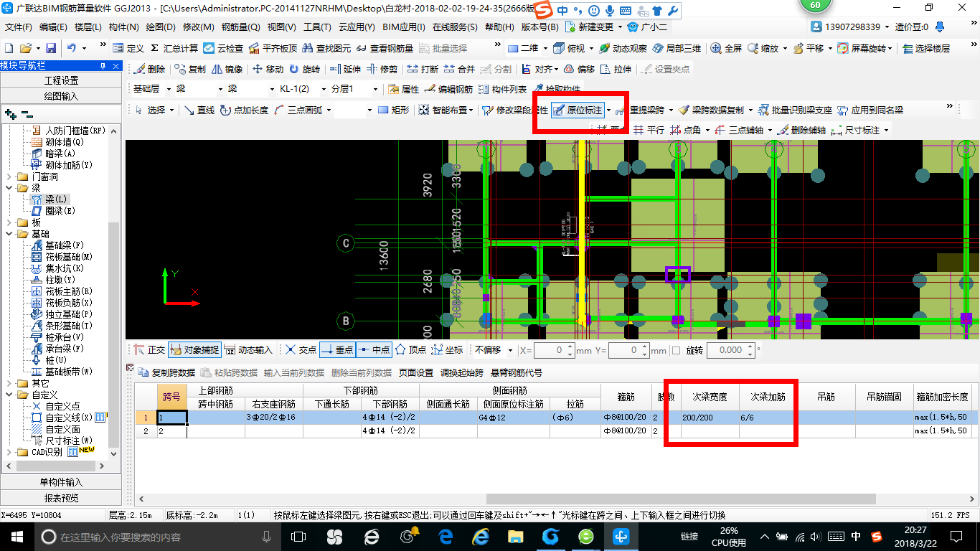This screenshot has height=551, width=980.
Task: Toggle 交点 intersection snap
Action: tap(301, 350)
